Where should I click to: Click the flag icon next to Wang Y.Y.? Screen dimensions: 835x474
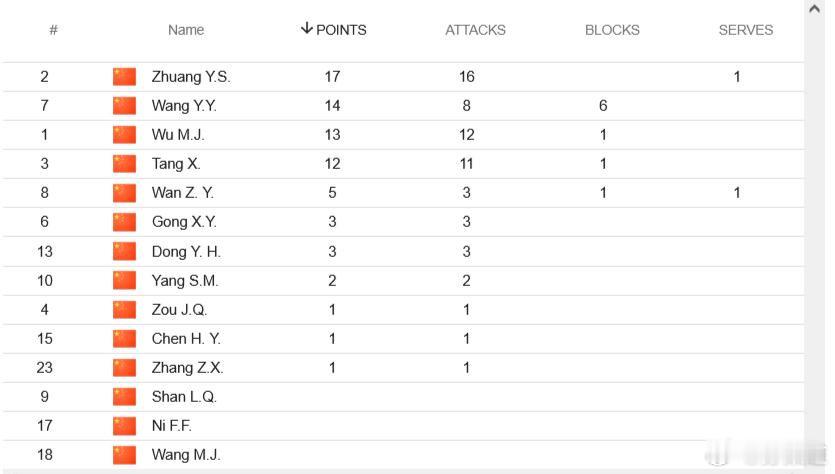[x=124, y=105]
